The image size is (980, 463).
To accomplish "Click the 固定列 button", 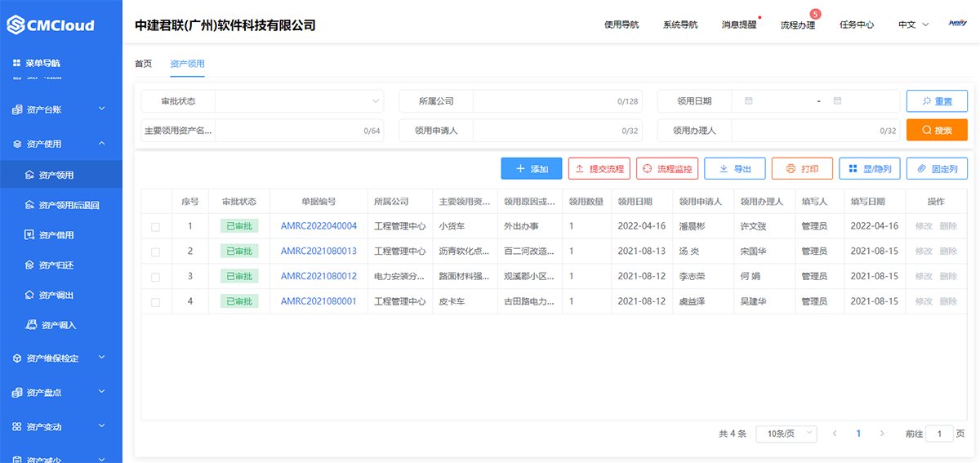I will click(x=938, y=168).
